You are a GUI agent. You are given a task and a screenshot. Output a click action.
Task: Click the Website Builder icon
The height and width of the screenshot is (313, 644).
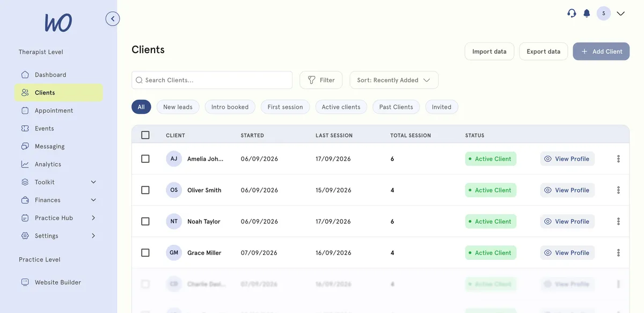click(25, 282)
